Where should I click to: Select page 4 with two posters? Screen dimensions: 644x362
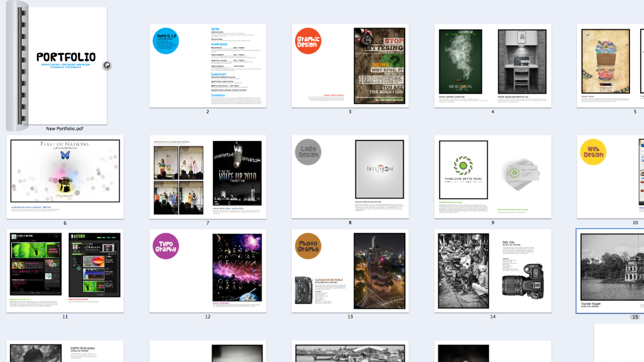point(493,66)
